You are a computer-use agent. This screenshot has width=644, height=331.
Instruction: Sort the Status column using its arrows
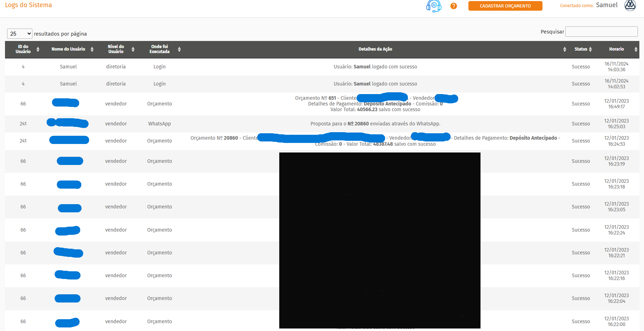(x=590, y=49)
